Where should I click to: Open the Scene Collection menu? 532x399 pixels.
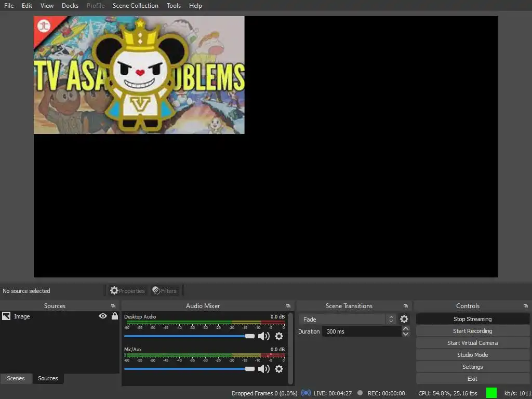136,5
